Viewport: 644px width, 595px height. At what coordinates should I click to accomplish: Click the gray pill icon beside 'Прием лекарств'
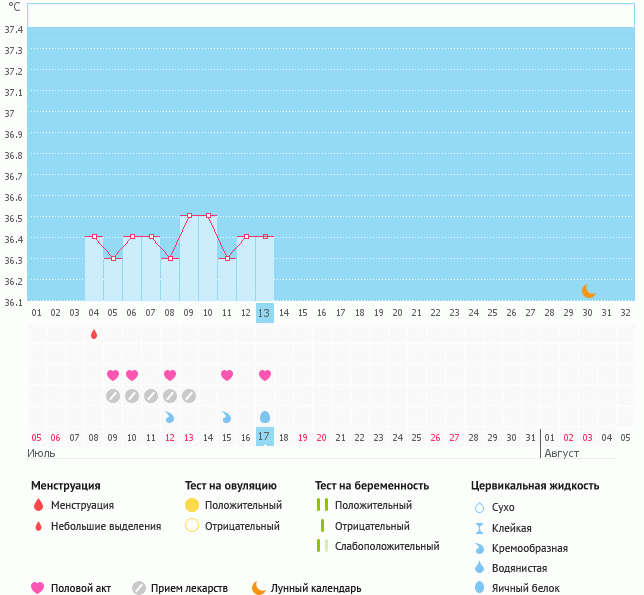click(139, 588)
